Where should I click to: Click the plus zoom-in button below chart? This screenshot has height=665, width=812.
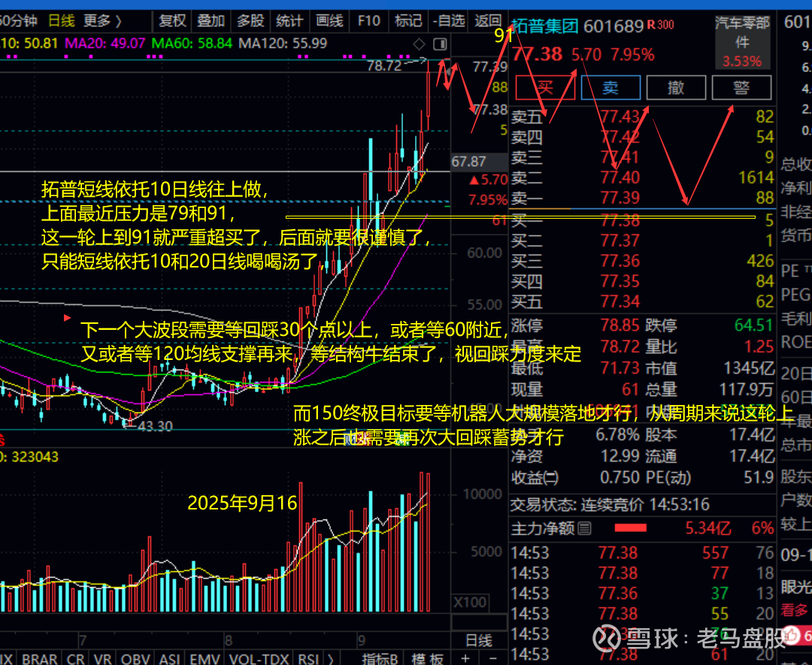pos(465,658)
